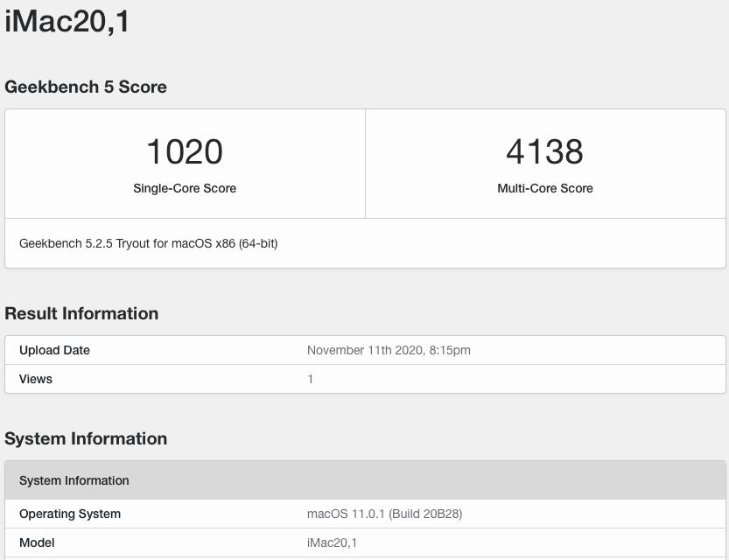Select the 4138 multi-core score number

[544, 151]
